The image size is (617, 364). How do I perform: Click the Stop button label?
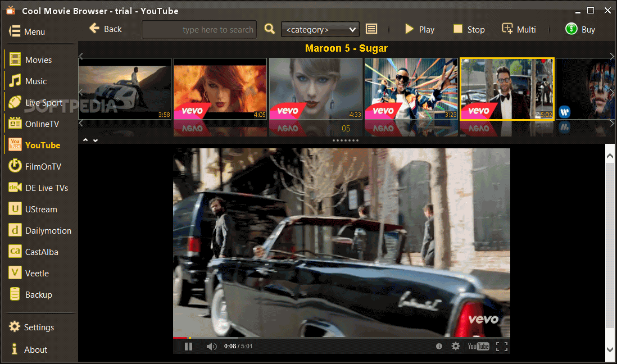coord(476,30)
